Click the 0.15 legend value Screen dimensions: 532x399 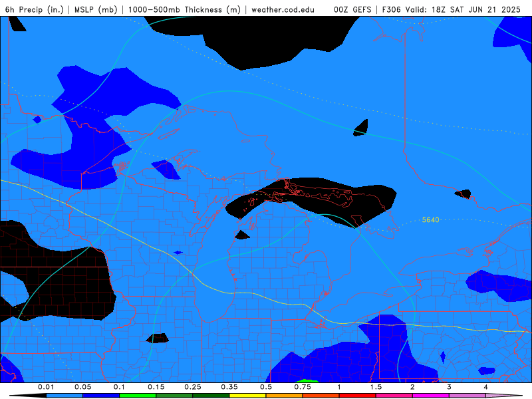click(156, 387)
